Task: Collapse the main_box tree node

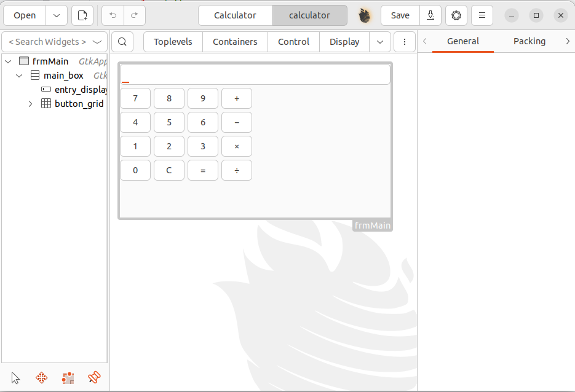Action: coord(20,76)
